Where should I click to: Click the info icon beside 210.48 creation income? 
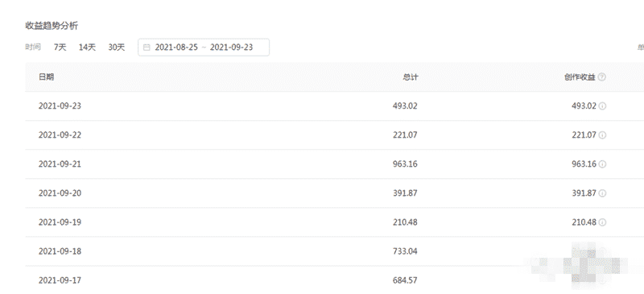(602, 222)
